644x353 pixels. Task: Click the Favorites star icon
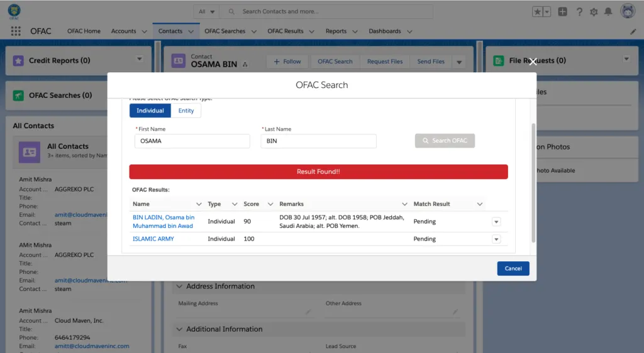coord(537,12)
